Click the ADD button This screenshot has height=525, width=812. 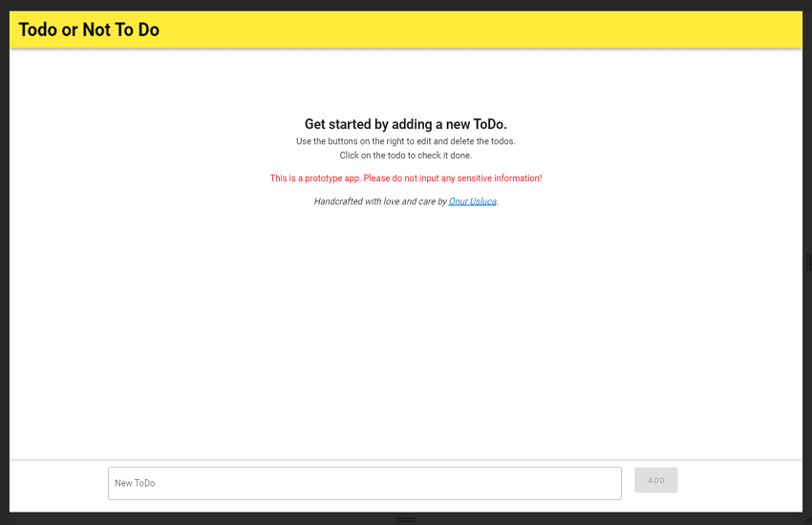pyautogui.click(x=655, y=480)
